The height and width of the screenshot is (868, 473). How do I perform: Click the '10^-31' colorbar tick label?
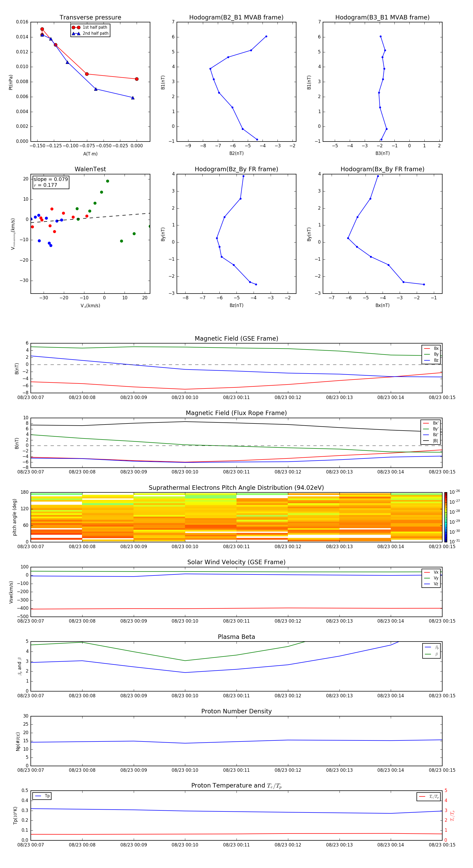point(455,542)
